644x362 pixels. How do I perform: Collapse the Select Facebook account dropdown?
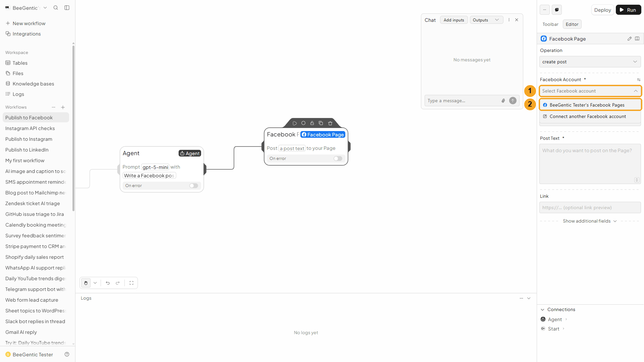point(590,91)
